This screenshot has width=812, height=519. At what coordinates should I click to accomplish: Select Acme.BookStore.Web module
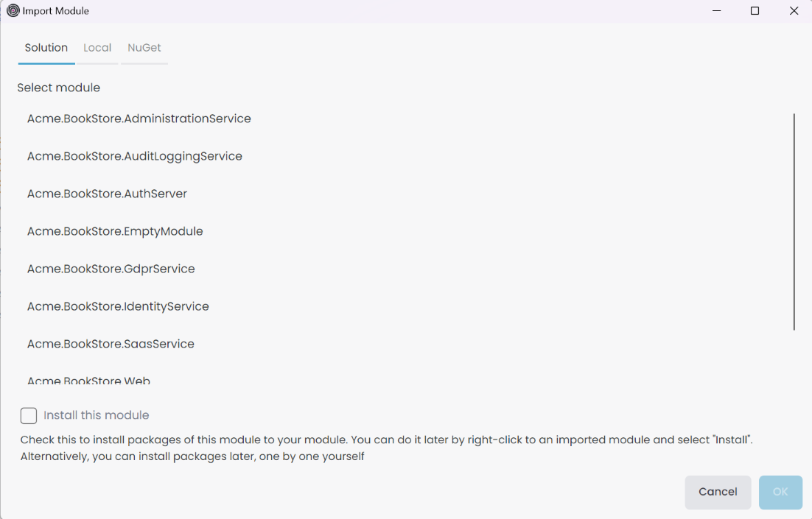88,378
